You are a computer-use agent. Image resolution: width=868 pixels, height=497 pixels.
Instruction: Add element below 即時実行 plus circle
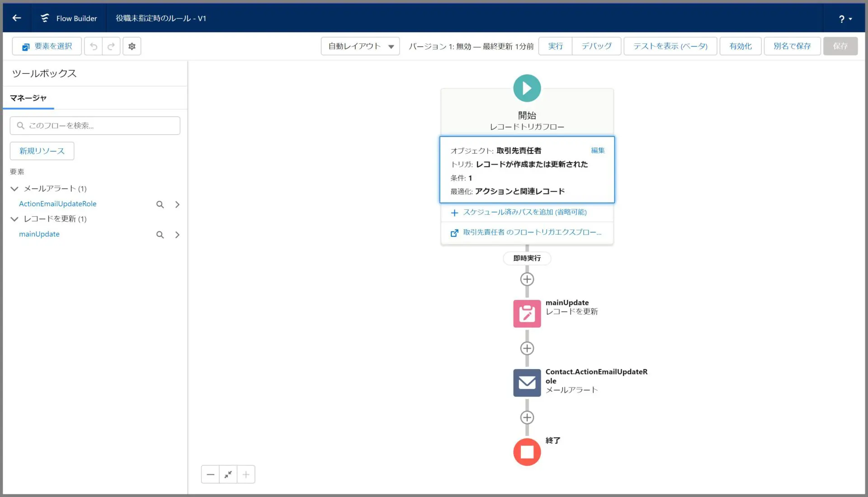pos(527,279)
